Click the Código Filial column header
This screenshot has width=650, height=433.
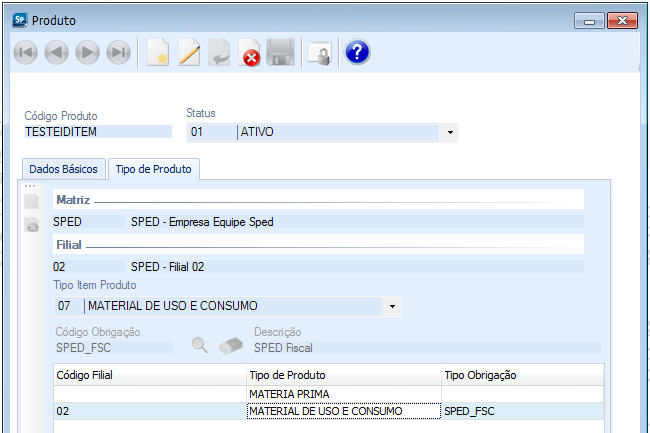pyautogui.click(x=150, y=375)
